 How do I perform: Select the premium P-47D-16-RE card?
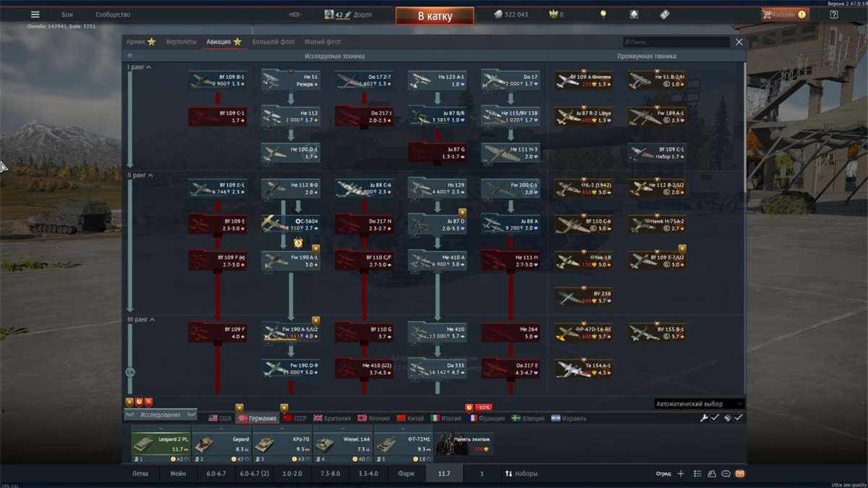pos(584,332)
